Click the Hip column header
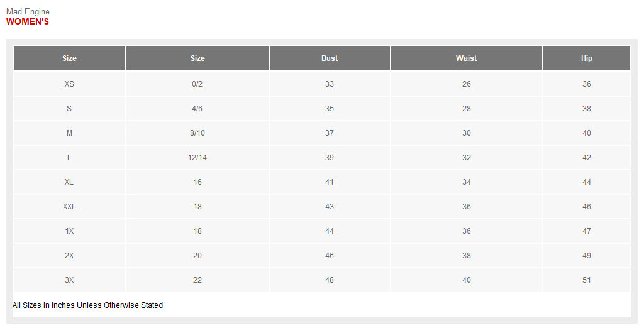The width and height of the screenshot is (644, 333). [x=587, y=58]
